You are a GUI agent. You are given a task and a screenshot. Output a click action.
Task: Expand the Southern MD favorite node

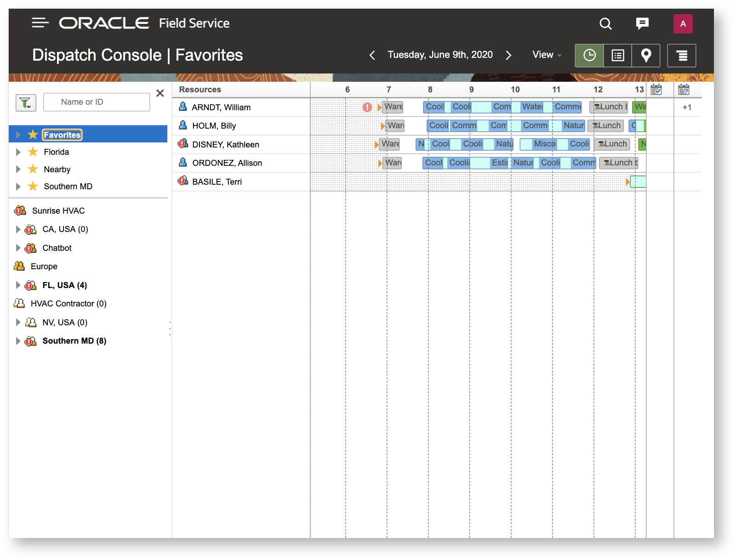(18, 187)
